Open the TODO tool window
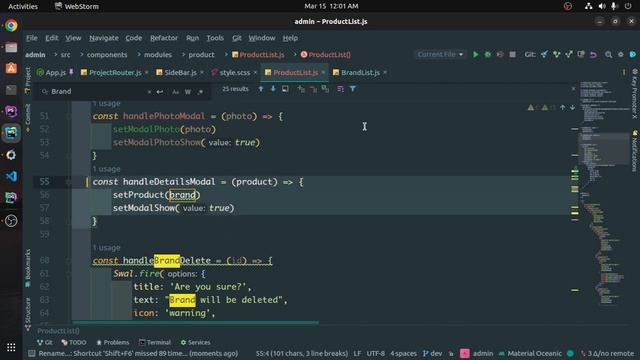The image size is (640, 360). click(73, 342)
